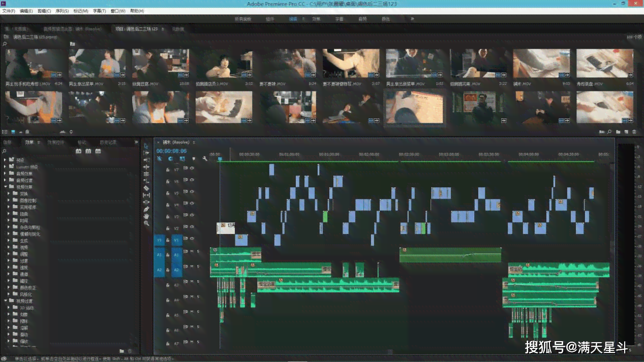Image resolution: width=644 pixels, height=362 pixels.
Task: Expand the 音频效果 folder arrow
Action: (x=5, y=174)
